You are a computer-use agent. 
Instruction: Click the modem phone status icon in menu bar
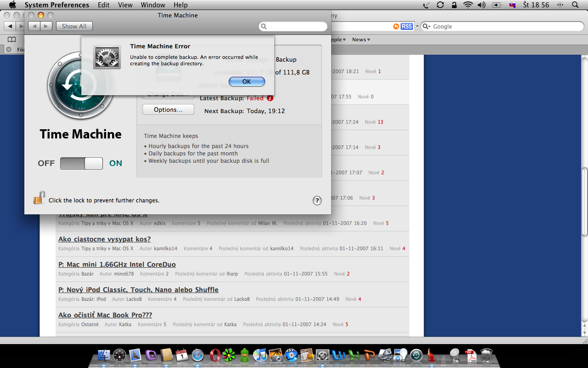click(x=426, y=5)
